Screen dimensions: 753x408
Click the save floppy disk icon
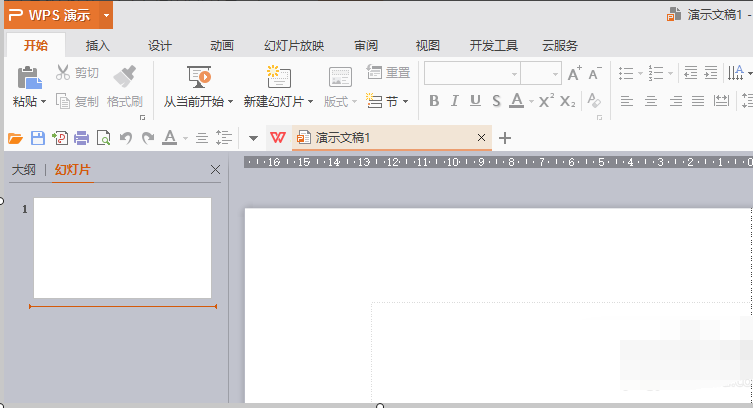37,138
